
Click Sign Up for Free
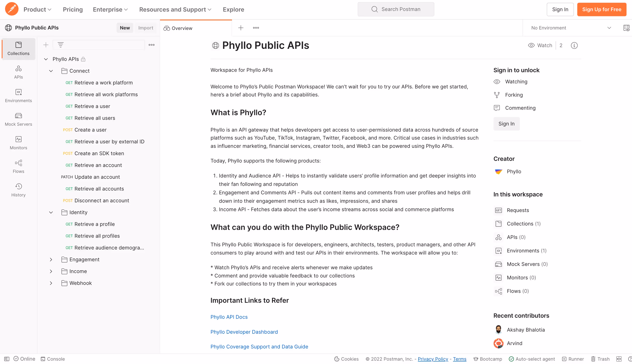(x=602, y=9)
